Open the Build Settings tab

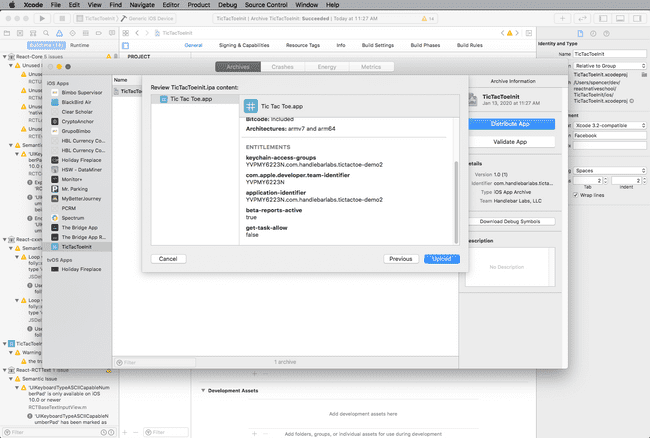point(378,45)
